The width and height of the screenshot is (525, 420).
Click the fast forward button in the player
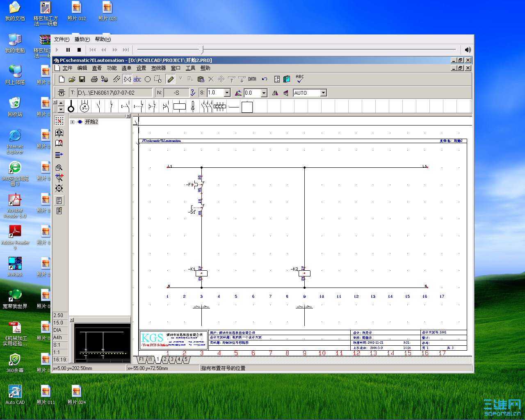115,50
